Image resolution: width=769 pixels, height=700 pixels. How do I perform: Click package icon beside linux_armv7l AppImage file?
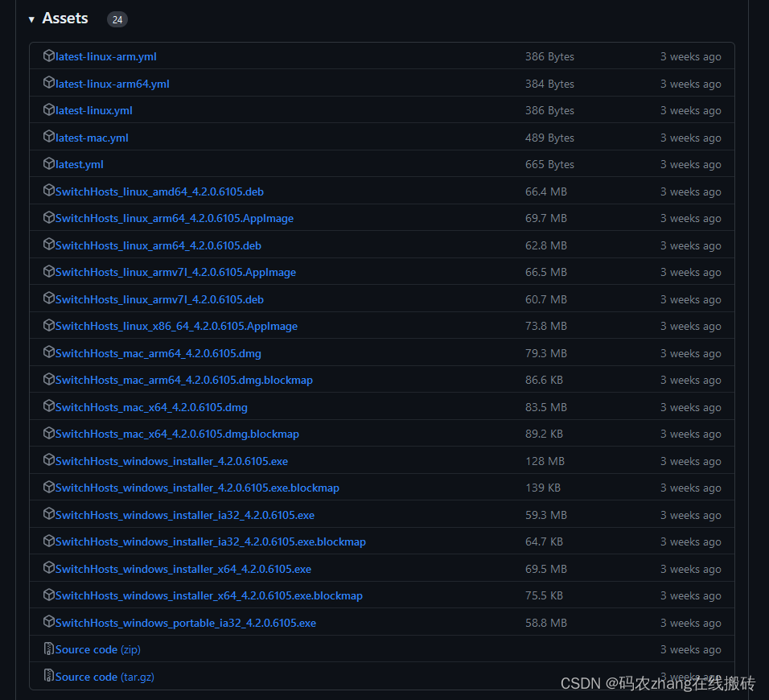(48, 272)
